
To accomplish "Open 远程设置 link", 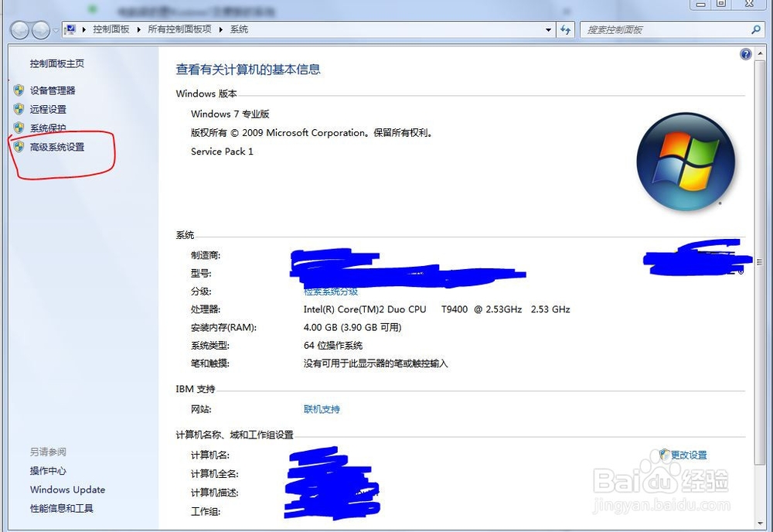I will (48, 110).
